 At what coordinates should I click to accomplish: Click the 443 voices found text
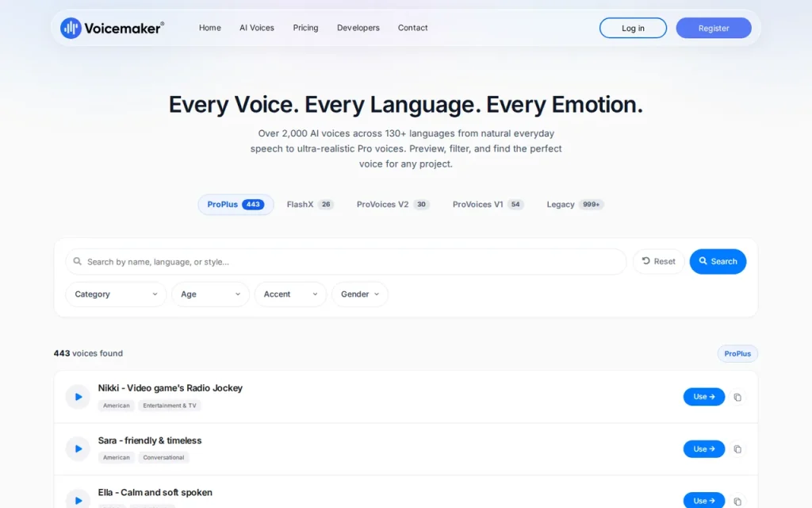pos(89,353)
